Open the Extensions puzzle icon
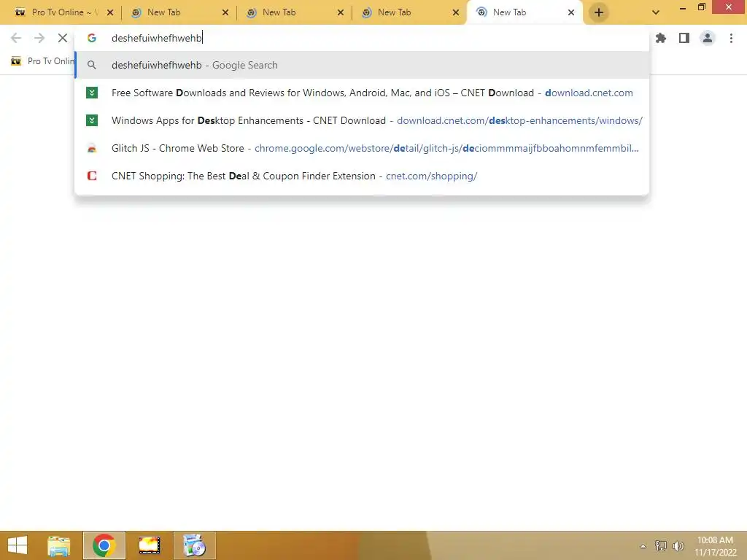The width and height of the screenshot is (747, 560). (x=661, y=38)
